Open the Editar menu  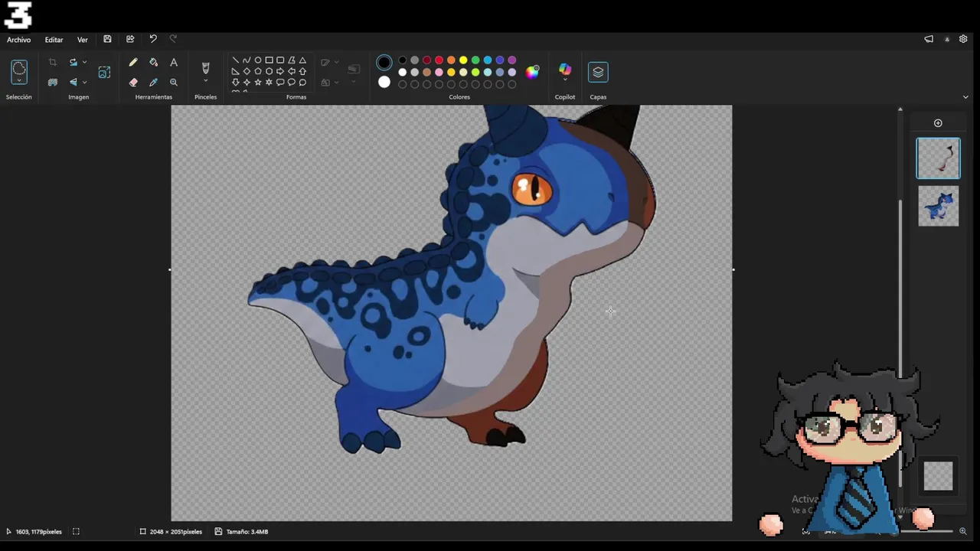click(x=54, y=40)
